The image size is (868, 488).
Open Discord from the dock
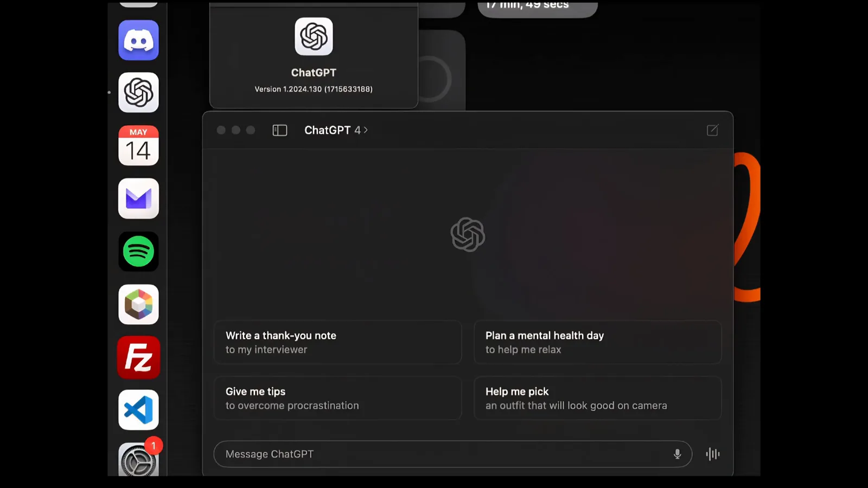pos(138,40)
